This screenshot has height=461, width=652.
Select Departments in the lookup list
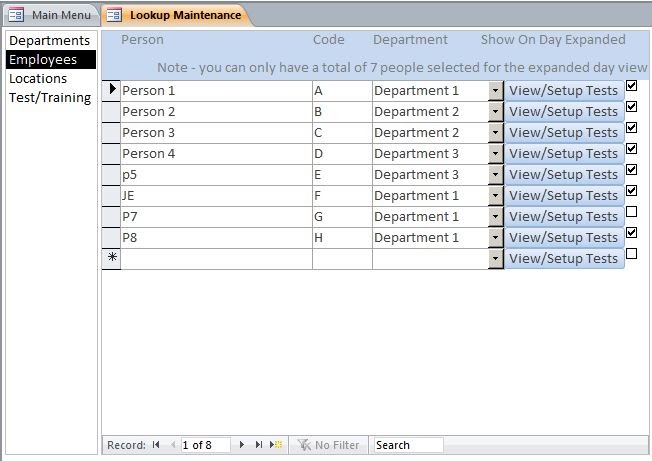(49, 41)
